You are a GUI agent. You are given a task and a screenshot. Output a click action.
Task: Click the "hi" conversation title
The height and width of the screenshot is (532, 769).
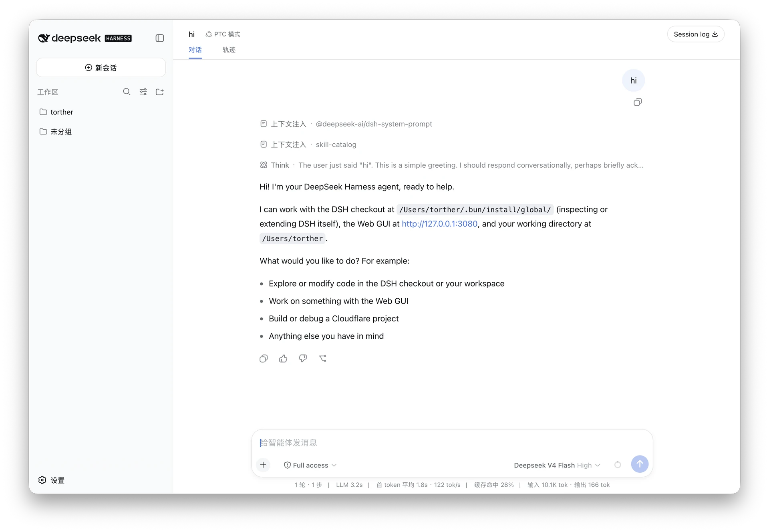coord(191,34)
